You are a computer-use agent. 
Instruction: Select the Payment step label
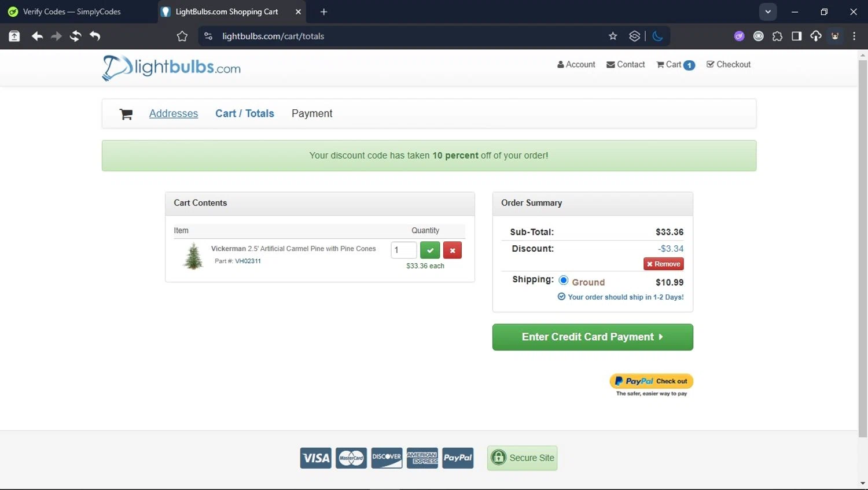[x=312, y=113]
